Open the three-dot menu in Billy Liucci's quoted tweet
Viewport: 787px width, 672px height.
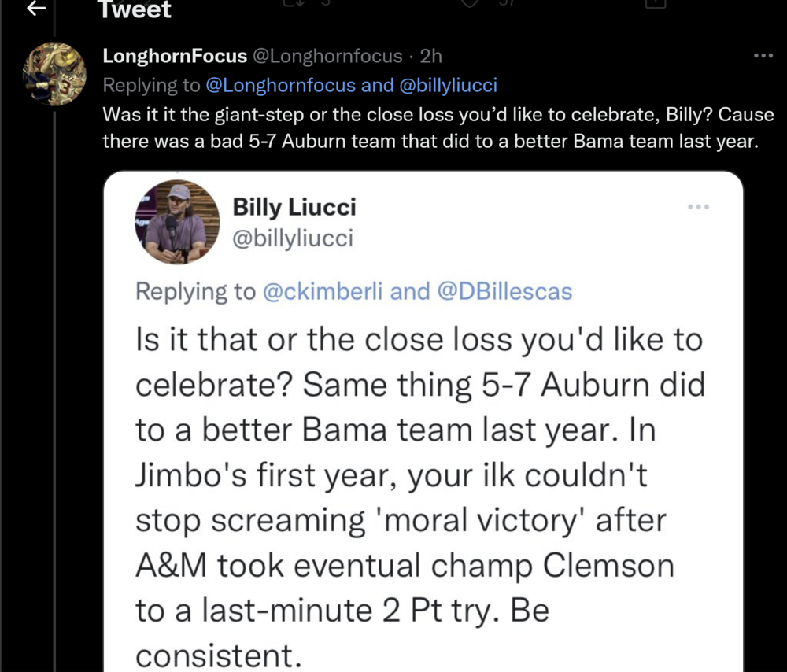coord(698,207)
